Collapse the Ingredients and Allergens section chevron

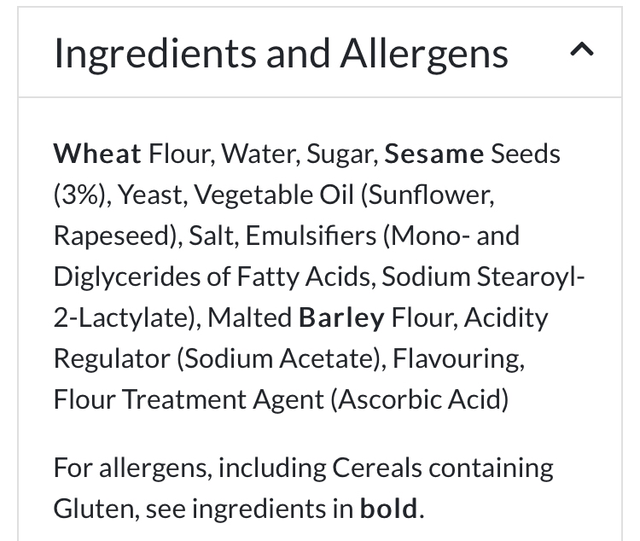pyautogui.click(x=582, y=50)
